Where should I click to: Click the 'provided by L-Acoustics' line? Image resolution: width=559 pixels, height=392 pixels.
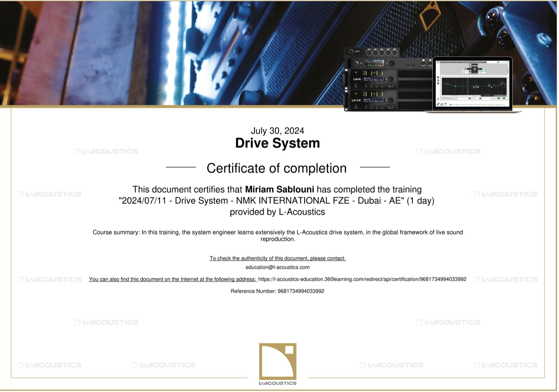[x=277, y=212]
